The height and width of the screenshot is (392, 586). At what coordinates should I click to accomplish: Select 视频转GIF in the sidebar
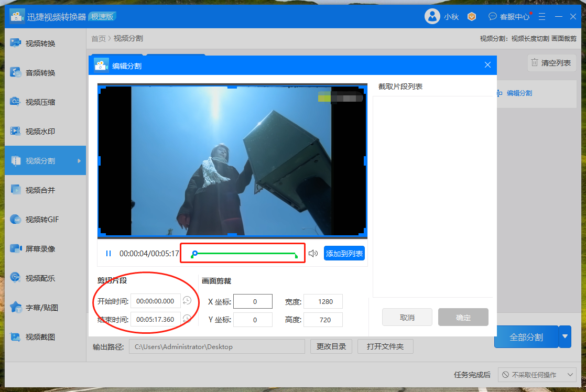[42, 220]
